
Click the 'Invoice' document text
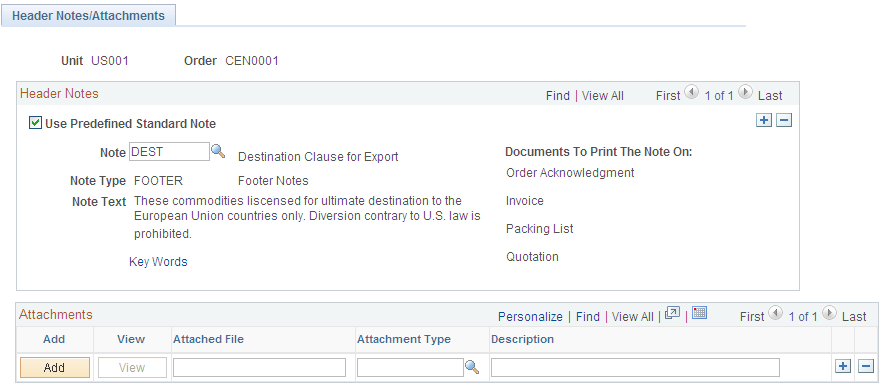click(525, 200)
